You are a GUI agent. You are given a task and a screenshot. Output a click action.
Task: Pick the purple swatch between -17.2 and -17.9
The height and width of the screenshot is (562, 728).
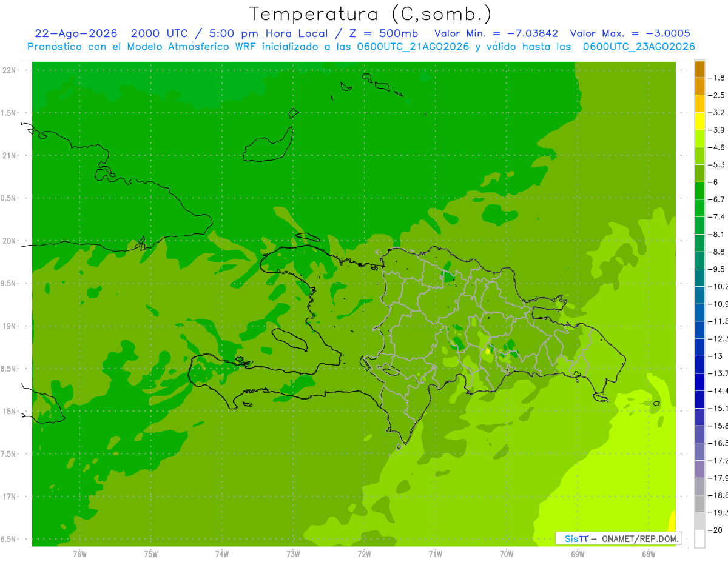pyautogui.click(x=699, y=469)
